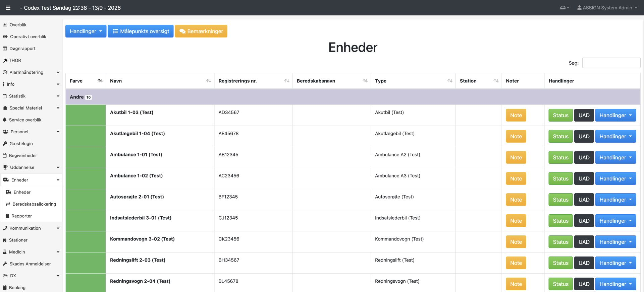The height and width of the screenshot is (292, 644).
Task: Expand the Statistik sidebar section
Action: 31,96
